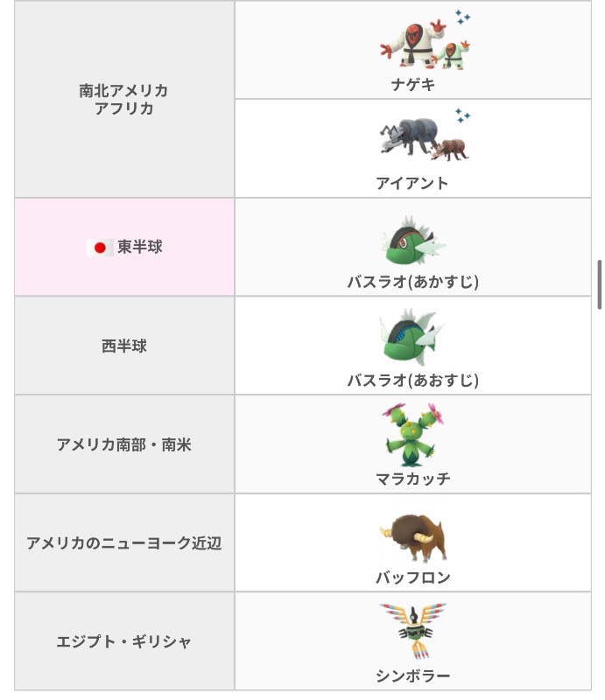The image size is (605, 700).
Task: Click the バッフロン buffalo Pokémon image
Action: point(413,538)
